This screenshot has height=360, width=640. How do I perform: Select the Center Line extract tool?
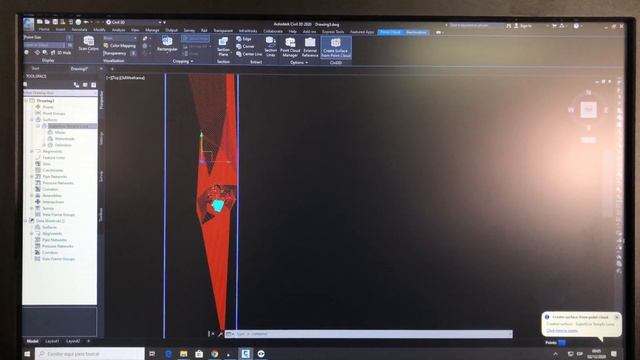click(x=249, y=54)
